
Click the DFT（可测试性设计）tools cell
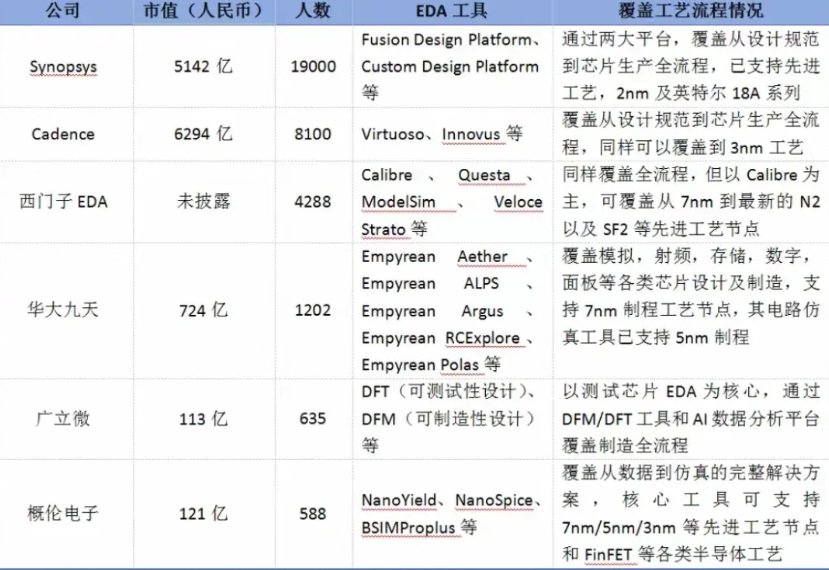[x=452, y=419]
